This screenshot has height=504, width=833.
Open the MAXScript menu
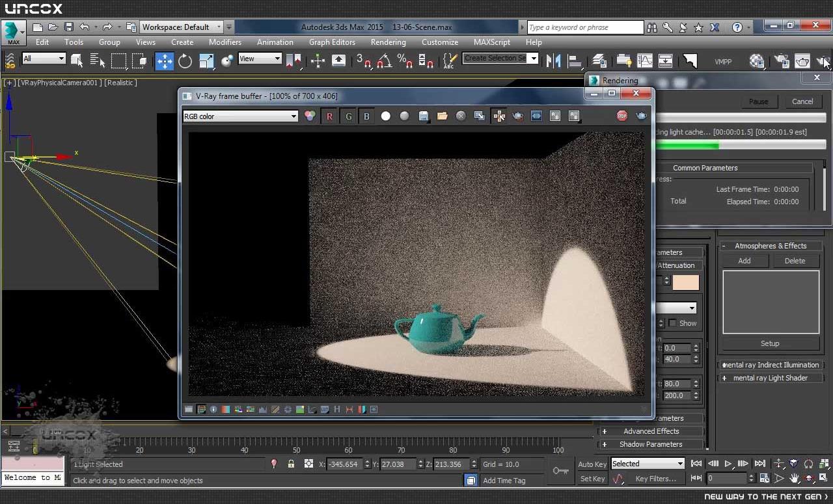coord(492,42)
